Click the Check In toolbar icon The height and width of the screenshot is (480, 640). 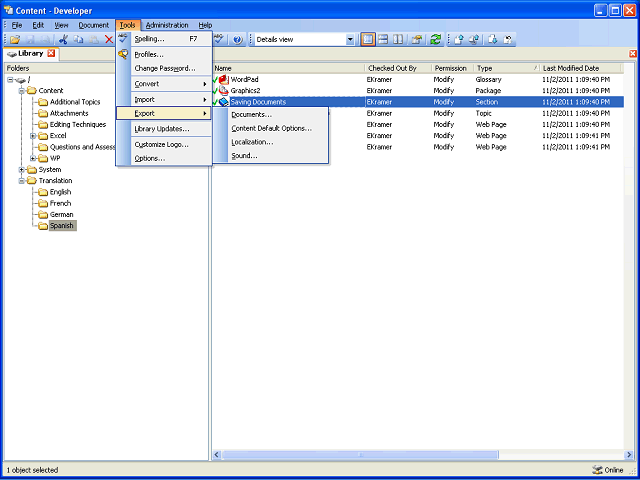coord(459,40)
